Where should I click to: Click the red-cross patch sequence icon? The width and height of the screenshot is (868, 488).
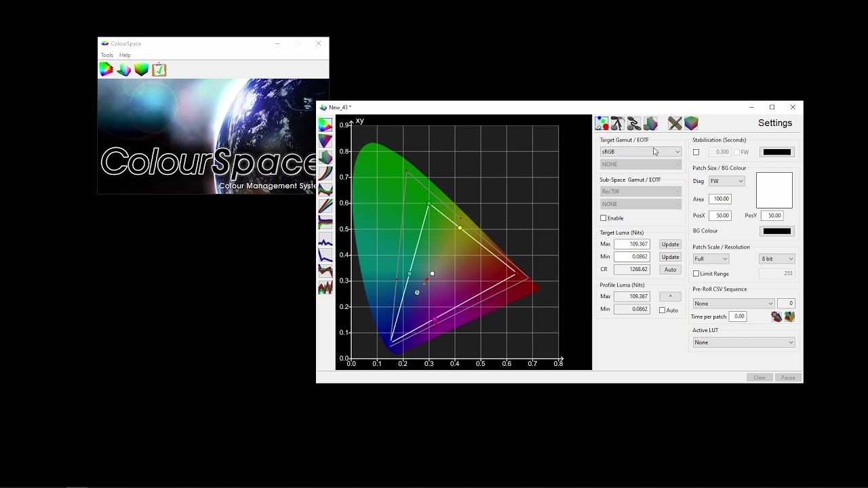(776, 317)
